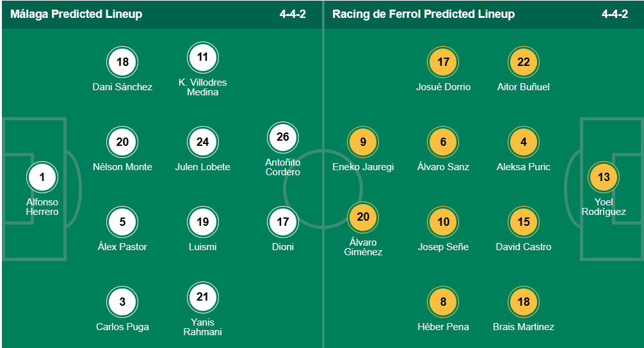
Task: Open Josué Dorrio's number 17 badge
Action: click(x=443, y=62)
